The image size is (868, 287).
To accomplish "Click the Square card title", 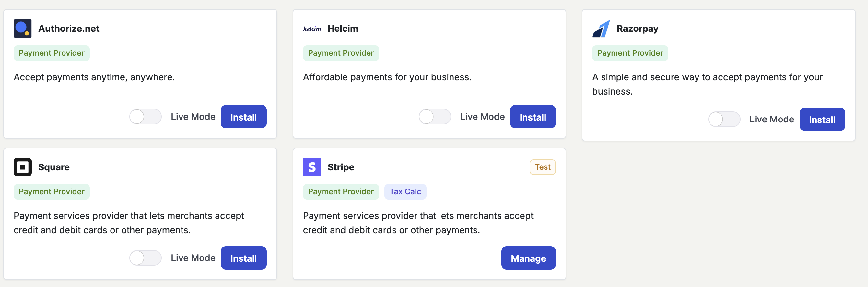I will point(54,167).
